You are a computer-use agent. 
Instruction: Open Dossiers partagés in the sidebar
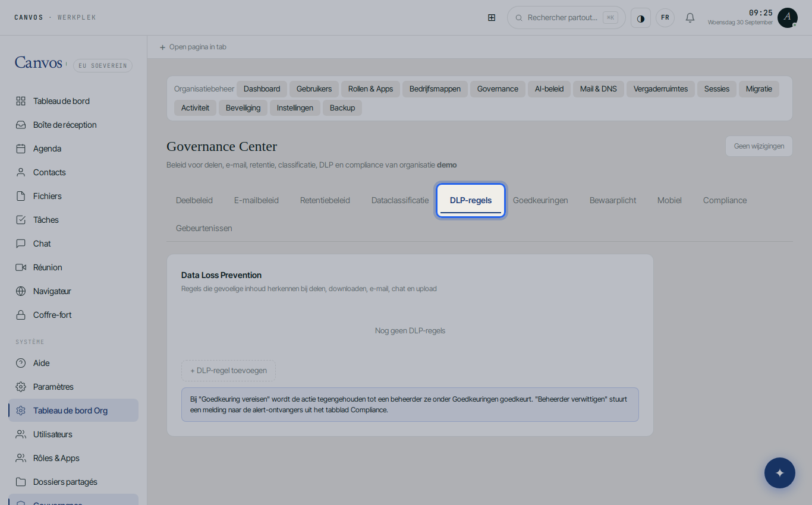74,482
